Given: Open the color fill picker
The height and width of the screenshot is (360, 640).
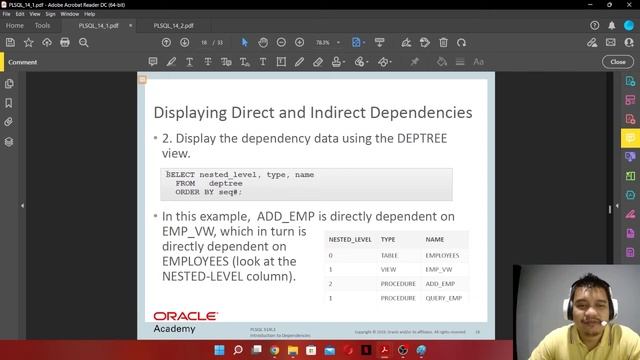Looking at the screenshot, I should [442, 62].
